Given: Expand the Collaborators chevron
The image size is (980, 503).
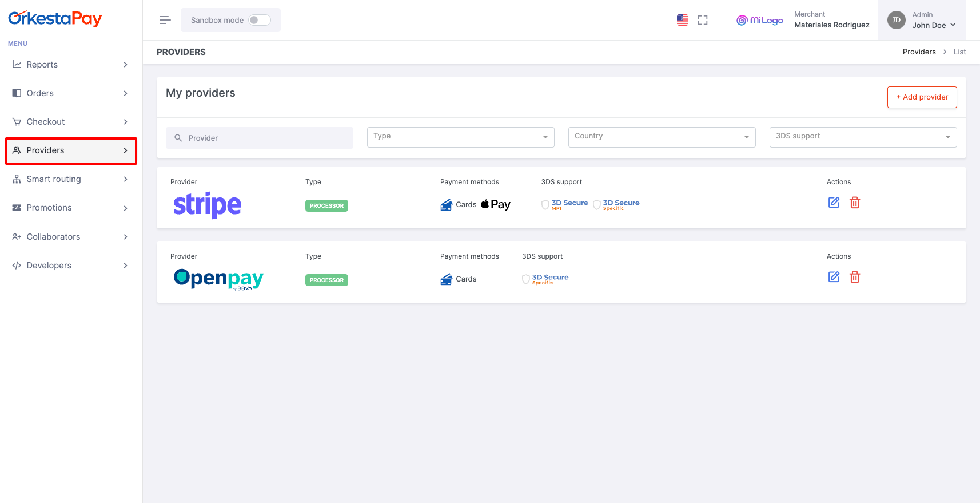Looking at the screenshot, I should [126, 237].
